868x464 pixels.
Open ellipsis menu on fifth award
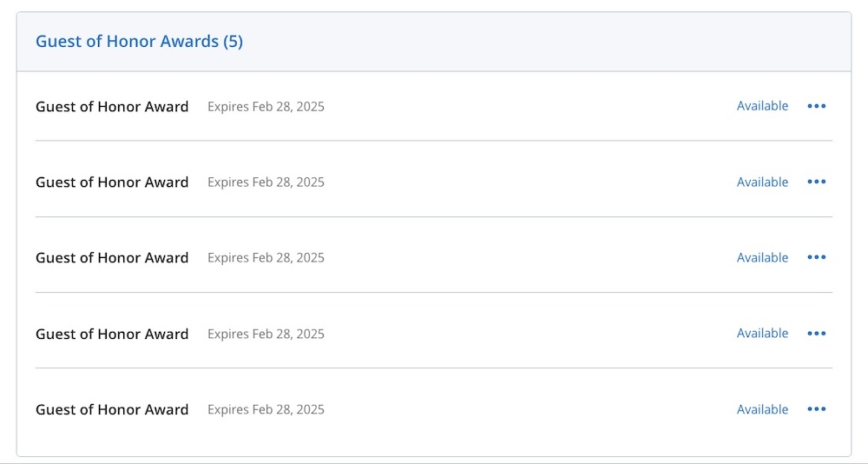click(x=817, y=409)
